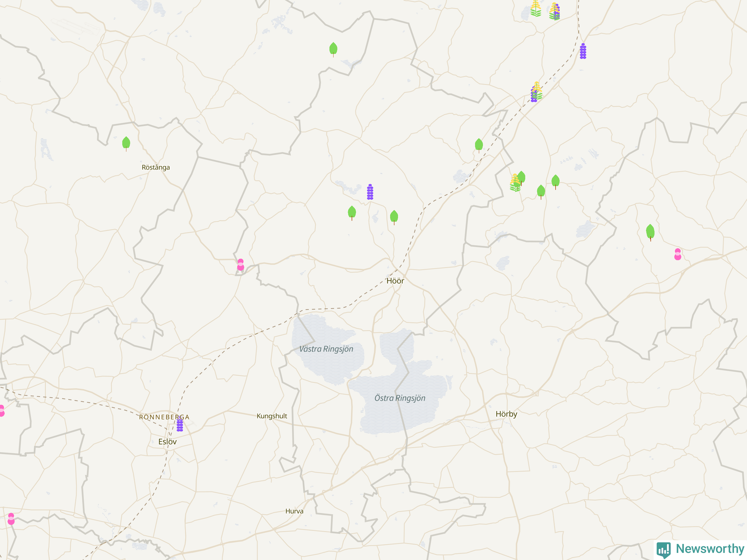Screen dimensions: 747x560
Task: Click the Röstånga place label
Action: pos(156,167)
